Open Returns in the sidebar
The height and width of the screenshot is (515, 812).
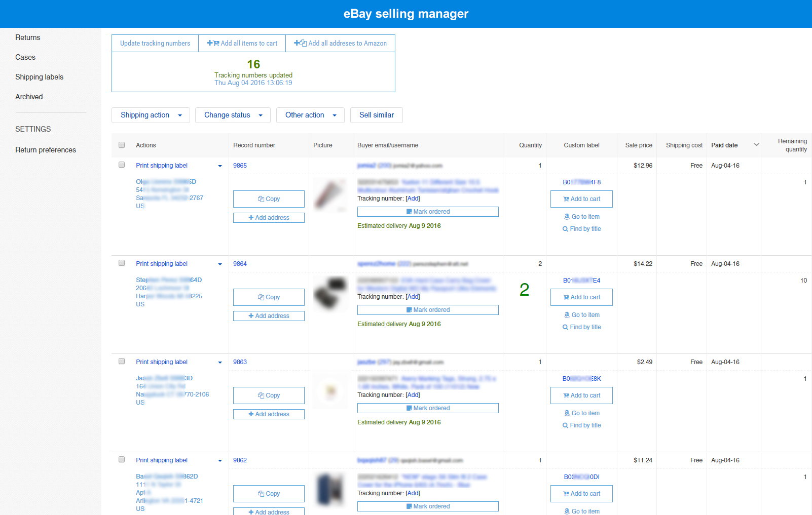[x=28, y=37]
